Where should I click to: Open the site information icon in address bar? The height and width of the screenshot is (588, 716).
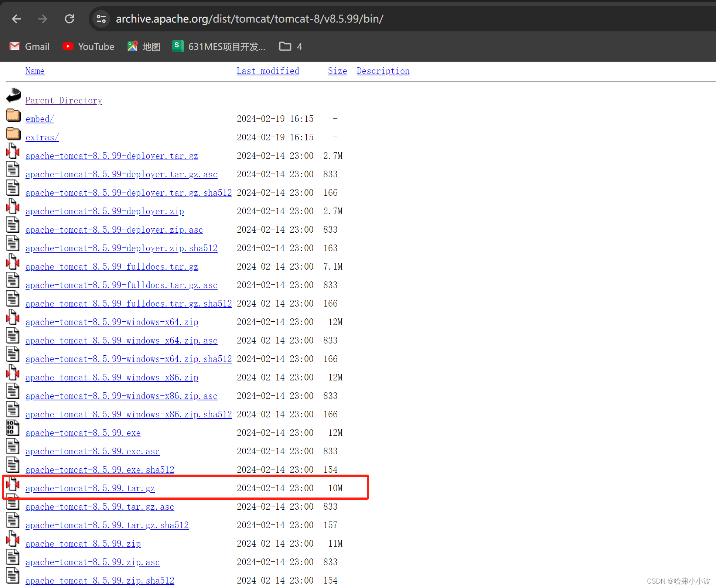click(x=101, y=19)
